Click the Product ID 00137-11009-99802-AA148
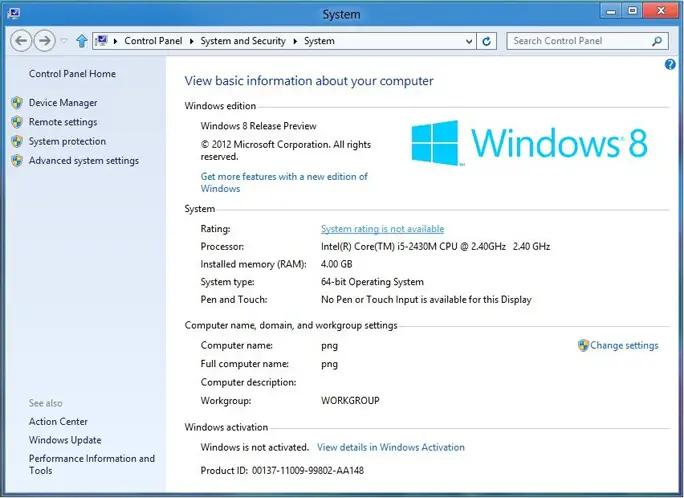Image resolution: width=684 pixels, height=498 pixels. 282,471
